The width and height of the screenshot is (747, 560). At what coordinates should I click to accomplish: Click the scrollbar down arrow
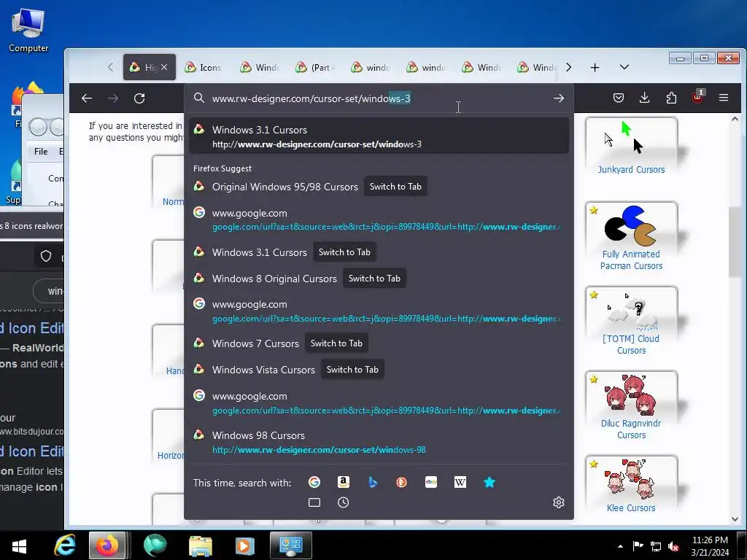735,519
